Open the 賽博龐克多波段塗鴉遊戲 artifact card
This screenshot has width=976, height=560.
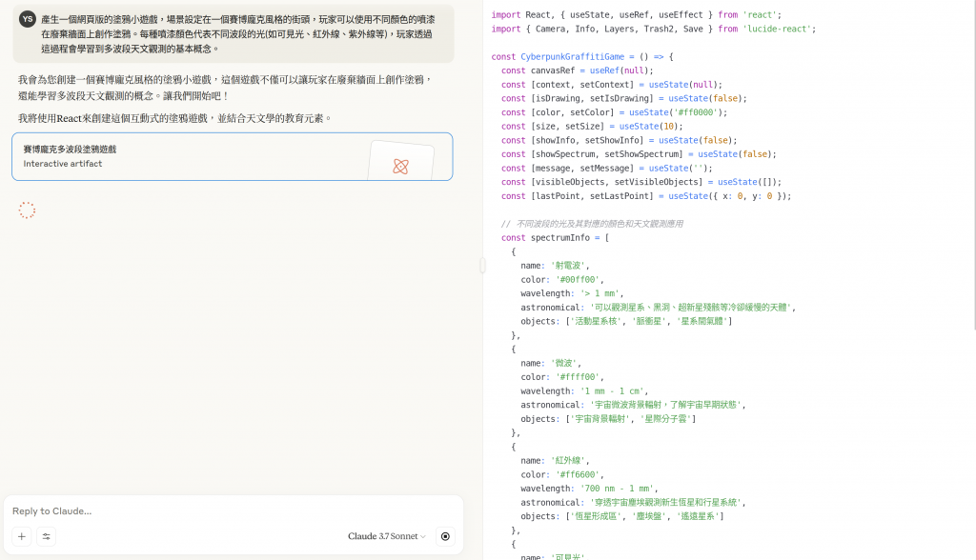coord(233,157)
